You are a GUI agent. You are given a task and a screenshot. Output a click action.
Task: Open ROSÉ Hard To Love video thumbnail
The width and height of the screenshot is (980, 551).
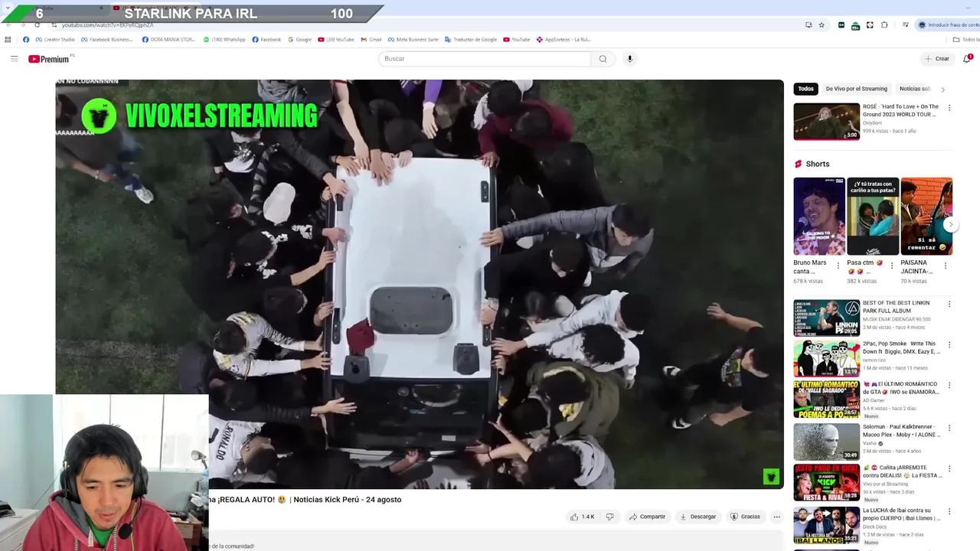point(826,121)
